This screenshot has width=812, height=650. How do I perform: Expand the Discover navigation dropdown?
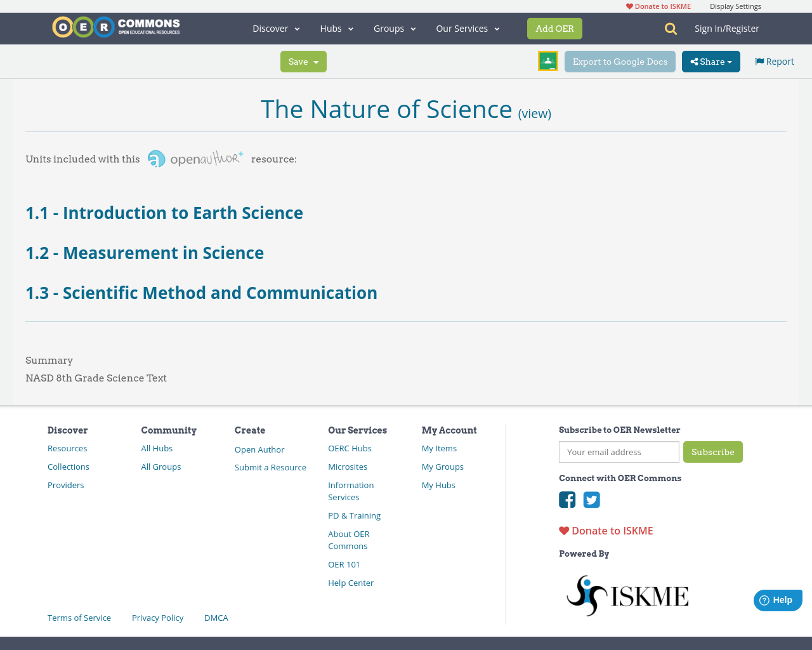pos(275,28)
